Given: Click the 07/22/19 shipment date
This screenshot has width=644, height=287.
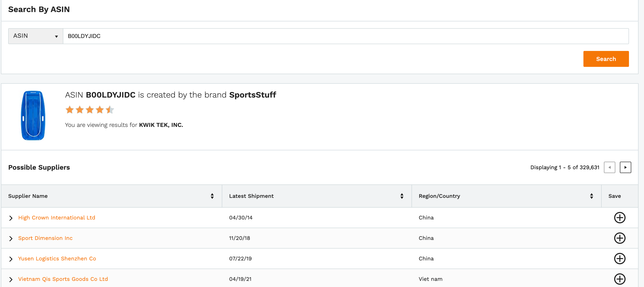Looking at the screenshot, I should (240, 259).
